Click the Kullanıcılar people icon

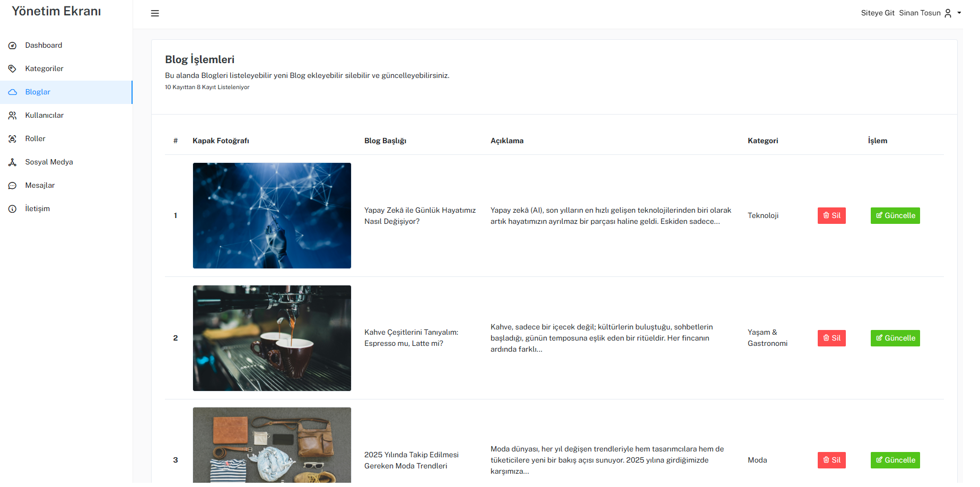[x=13, y=116]
